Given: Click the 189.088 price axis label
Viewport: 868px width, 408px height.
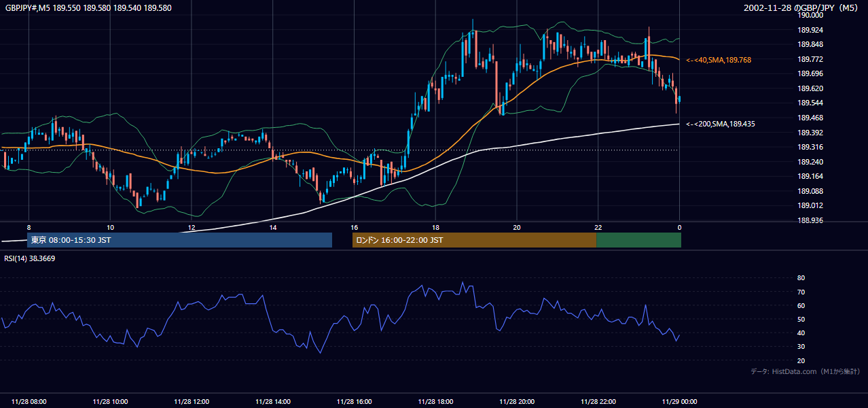Looking at the screenshot, I should click(x=810, y=191).
